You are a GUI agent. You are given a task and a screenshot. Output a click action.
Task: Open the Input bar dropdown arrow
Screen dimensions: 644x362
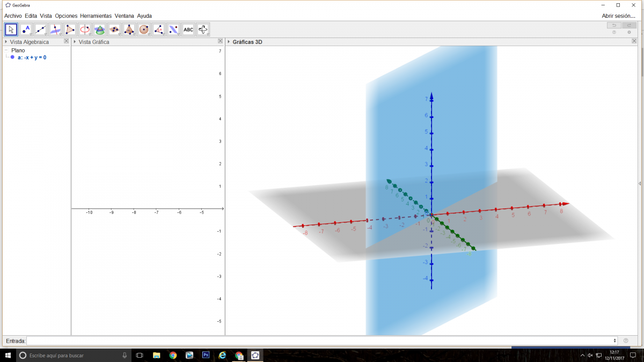614,341
